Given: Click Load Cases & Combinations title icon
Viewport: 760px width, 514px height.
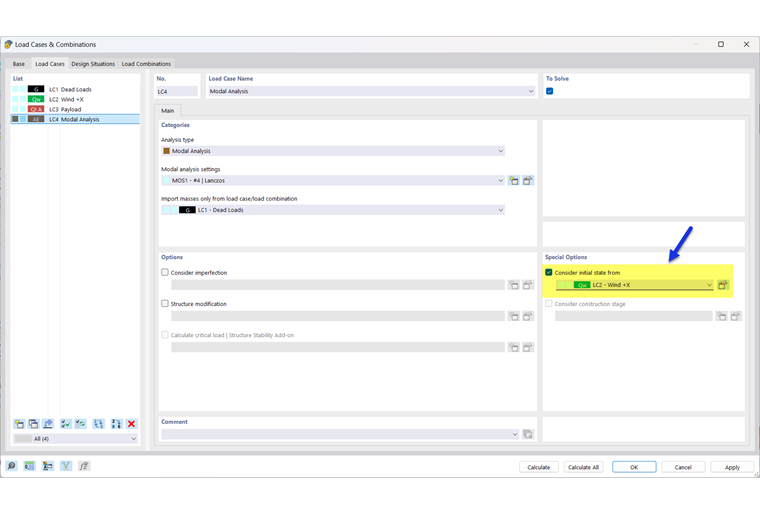Looking at the screenshot, I should (x=8, y=44).
